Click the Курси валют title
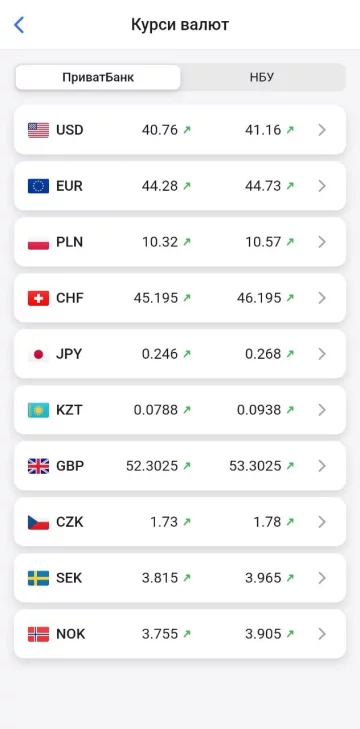The height and width of the screenshot is (729, 360). 180,25
